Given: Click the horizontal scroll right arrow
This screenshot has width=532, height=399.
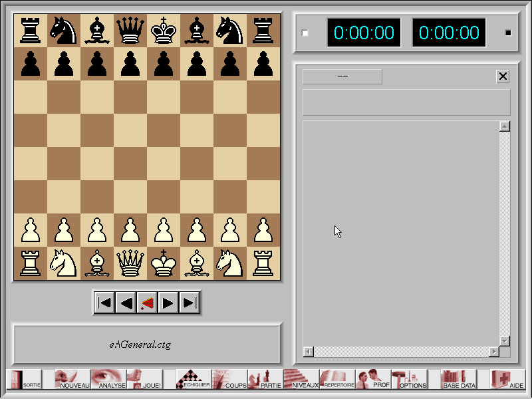Looking at the screenshot, I should 494,352.
